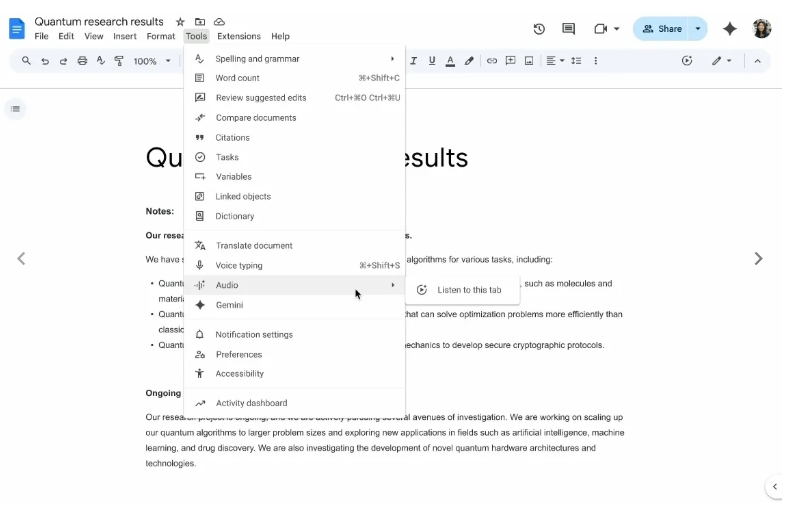Open the Edit menu
798x519 pixels.
66,36
